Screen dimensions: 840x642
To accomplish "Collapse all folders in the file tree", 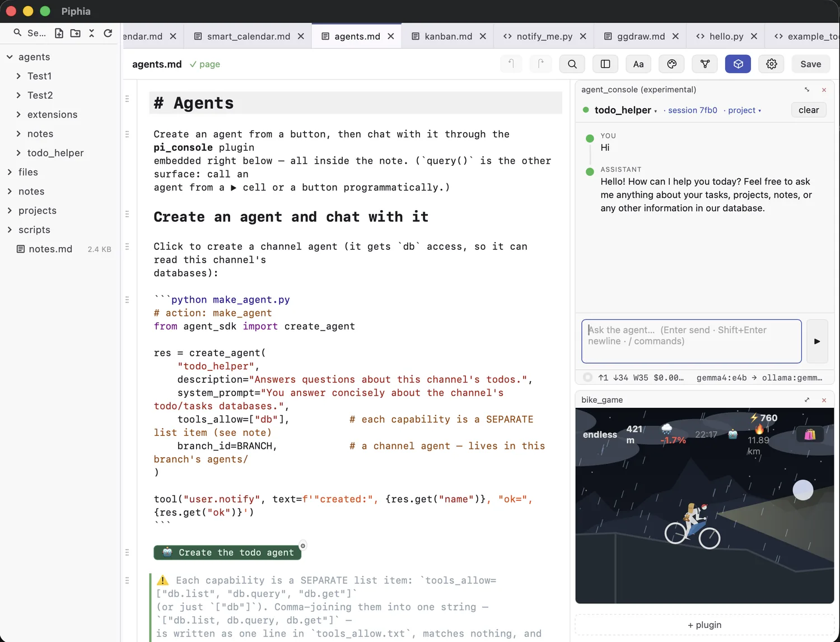I will point(91,33).
